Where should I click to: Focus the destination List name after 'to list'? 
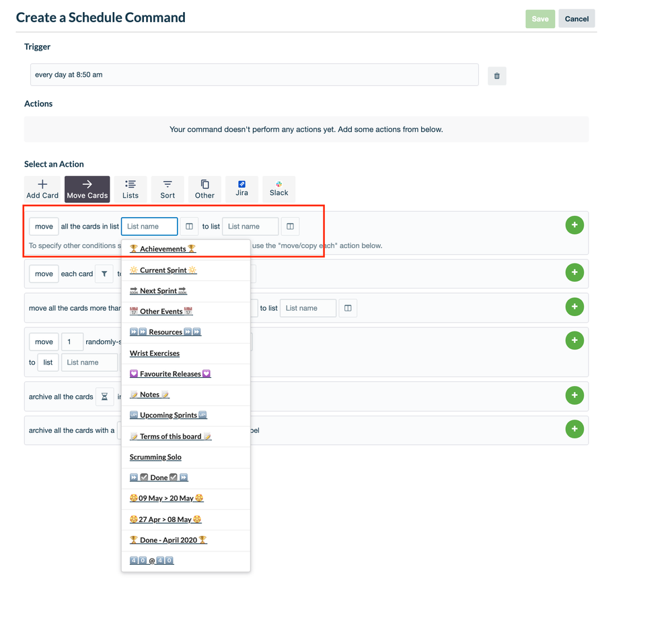pyautogui.click(x=250, y=226)
